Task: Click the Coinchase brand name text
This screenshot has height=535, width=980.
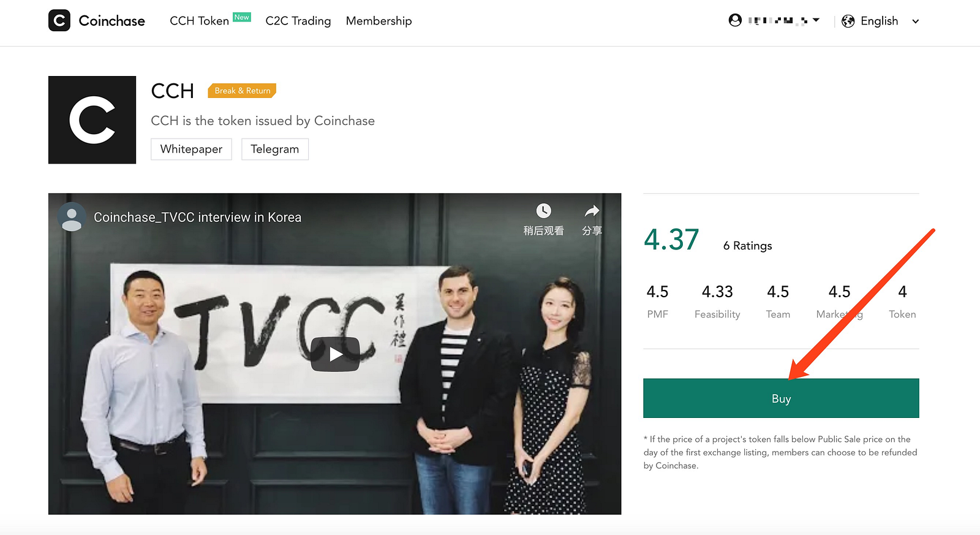Action: pos(112,21)
